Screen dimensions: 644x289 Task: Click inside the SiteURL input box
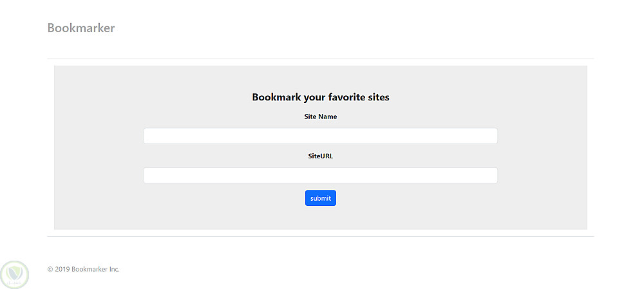[320, 175]
